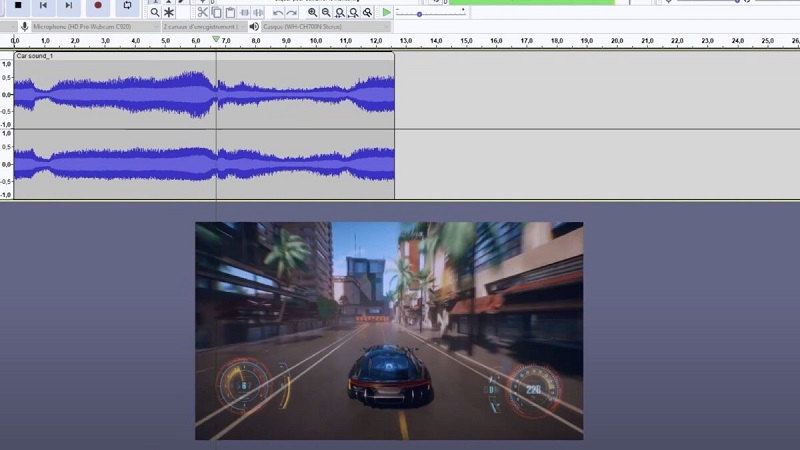Click the racing game video preview
Image resolution: width=800 pixels, height=450 pixels.
click(x=388, y=330)
